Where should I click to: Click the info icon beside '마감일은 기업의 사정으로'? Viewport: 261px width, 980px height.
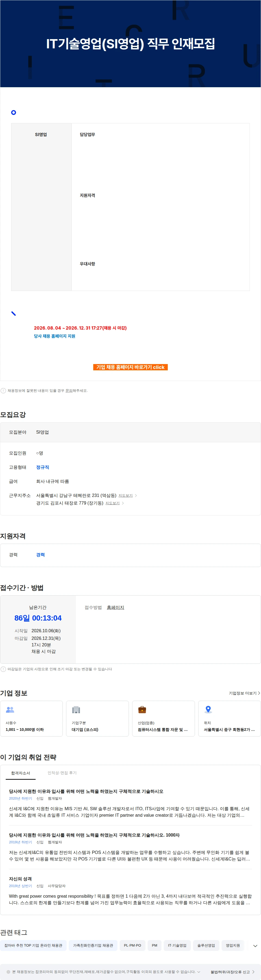4,669
